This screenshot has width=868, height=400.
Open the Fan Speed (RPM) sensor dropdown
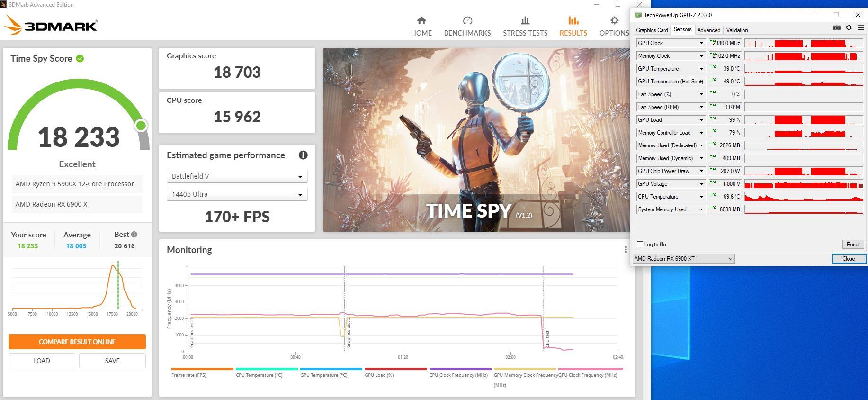[701, 107]
